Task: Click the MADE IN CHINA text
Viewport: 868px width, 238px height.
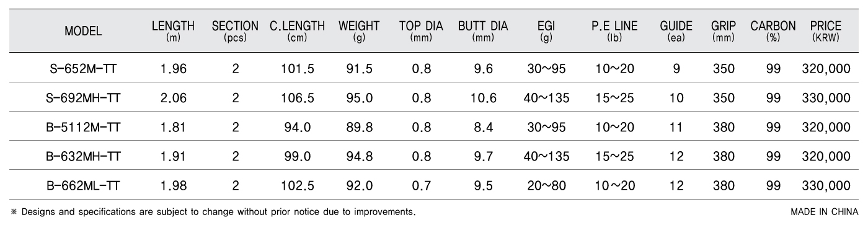Action: [x=825, y=212]
